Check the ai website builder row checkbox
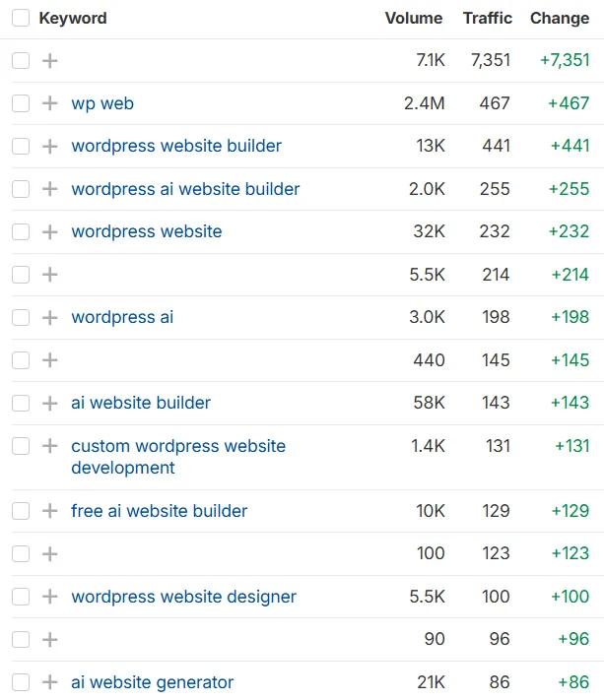The width and height of the screenshot is (604, 700). [21, 403]
